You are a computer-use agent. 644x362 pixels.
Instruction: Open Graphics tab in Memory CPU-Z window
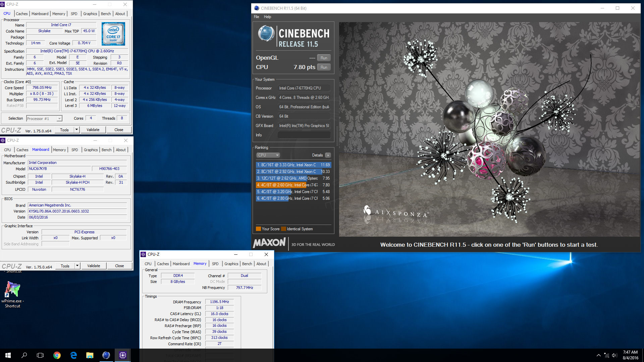(231, 264)
